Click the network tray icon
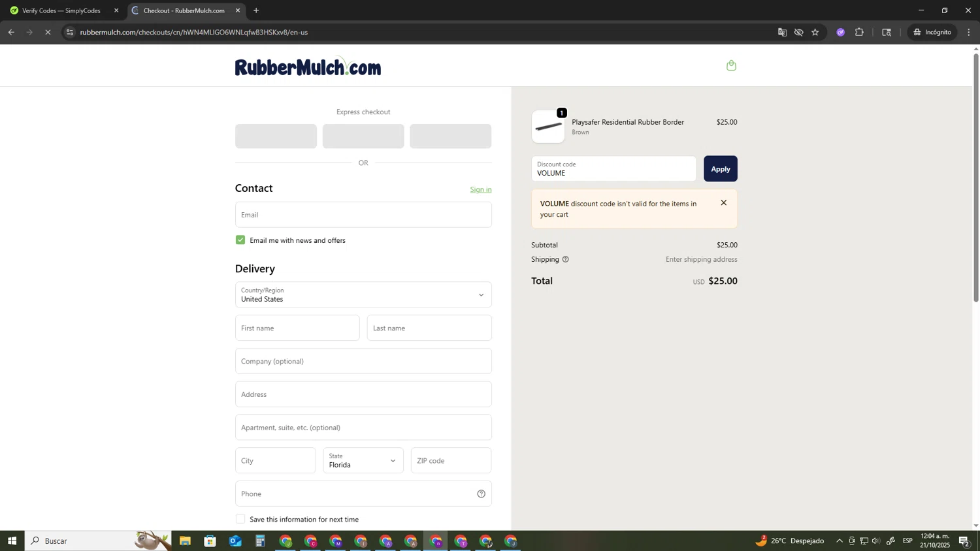This screenshot has width=980, height=551. point(864,541)
